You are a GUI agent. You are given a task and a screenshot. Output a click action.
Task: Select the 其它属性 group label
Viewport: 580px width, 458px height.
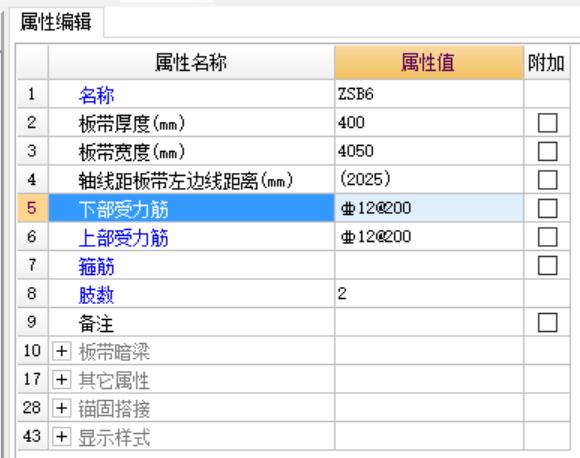pos(114,380)
